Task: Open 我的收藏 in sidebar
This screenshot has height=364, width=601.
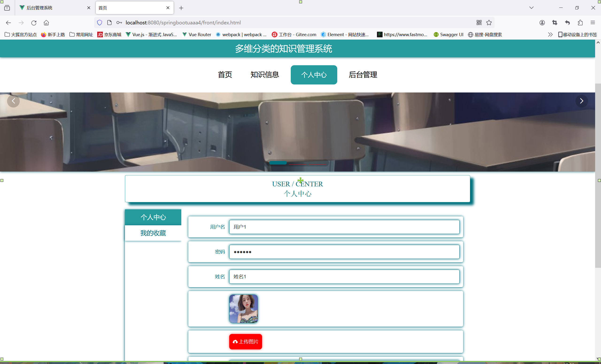Action: click(153, 233)
